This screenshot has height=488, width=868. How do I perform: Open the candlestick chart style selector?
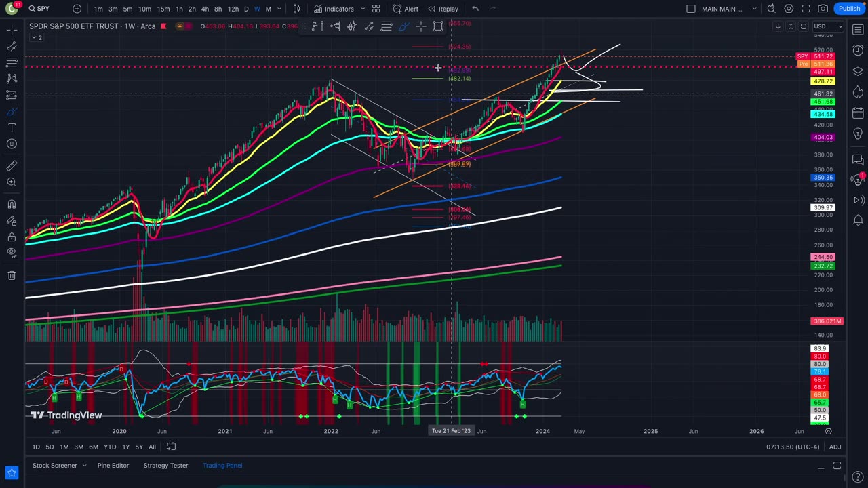coord(296,9)
